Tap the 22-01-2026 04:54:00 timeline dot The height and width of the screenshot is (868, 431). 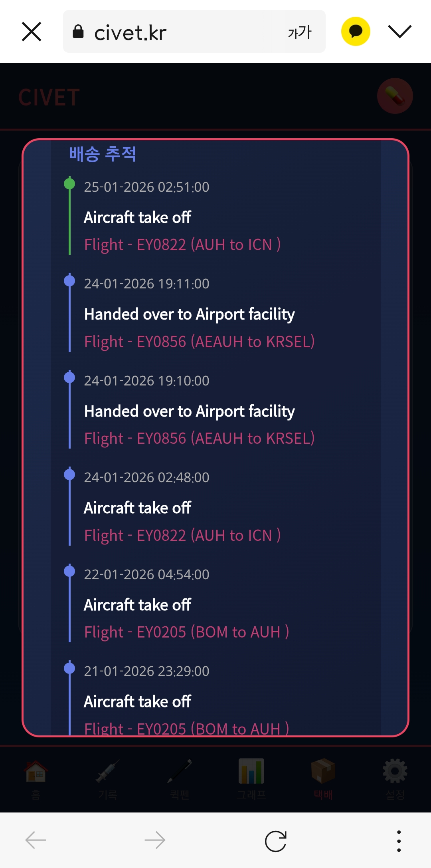point(69,571)
